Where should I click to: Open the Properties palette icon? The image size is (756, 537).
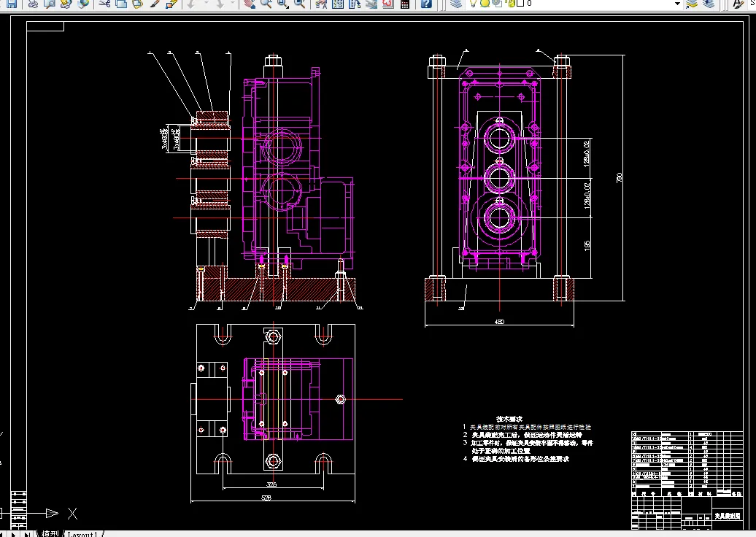[320, 4]
